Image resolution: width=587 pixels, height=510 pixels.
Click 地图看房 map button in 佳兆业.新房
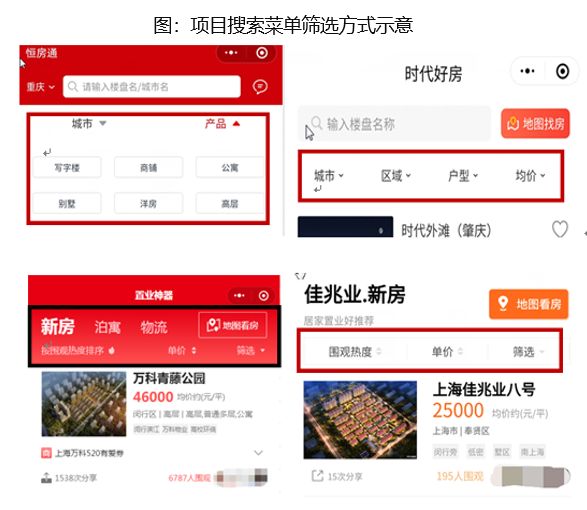point(529,304)
